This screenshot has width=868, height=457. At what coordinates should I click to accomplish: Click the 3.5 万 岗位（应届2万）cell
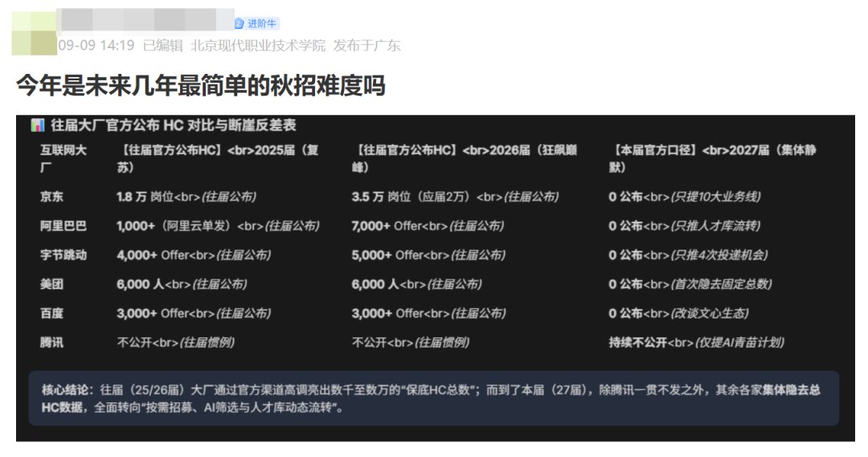pos(455,197)
